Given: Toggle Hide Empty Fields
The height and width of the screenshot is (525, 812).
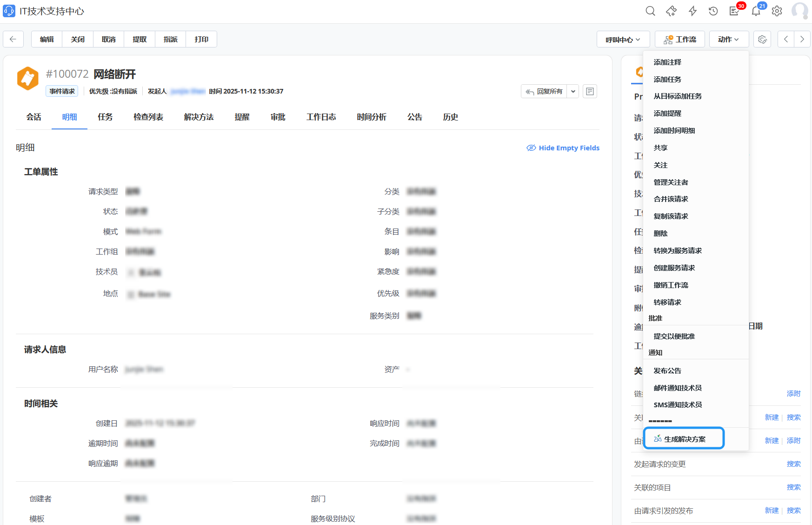Looking at the screenshot, I should [x=563, y=148].
